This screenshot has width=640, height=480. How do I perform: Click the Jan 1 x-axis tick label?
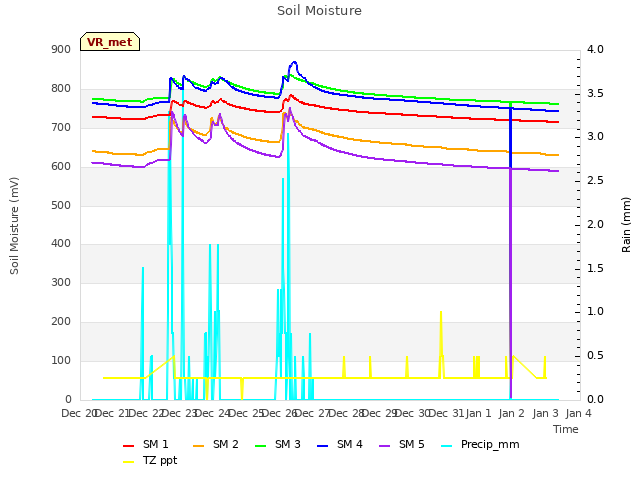click(x=478, y=413)
